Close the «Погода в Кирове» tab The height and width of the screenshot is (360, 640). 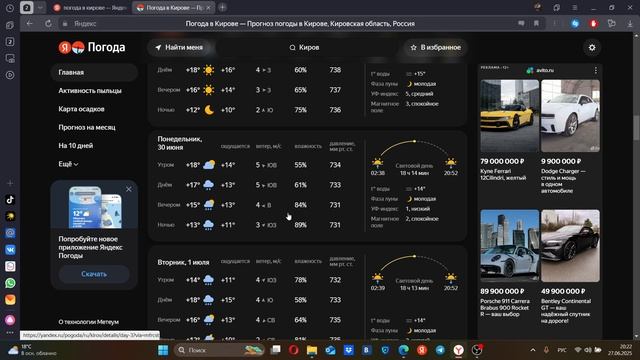(208, 8)
